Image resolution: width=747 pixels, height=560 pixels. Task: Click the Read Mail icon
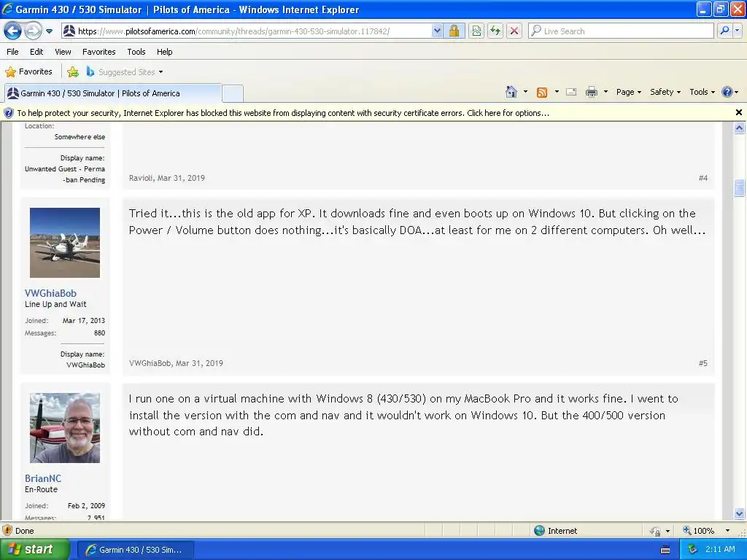(571, 92)
